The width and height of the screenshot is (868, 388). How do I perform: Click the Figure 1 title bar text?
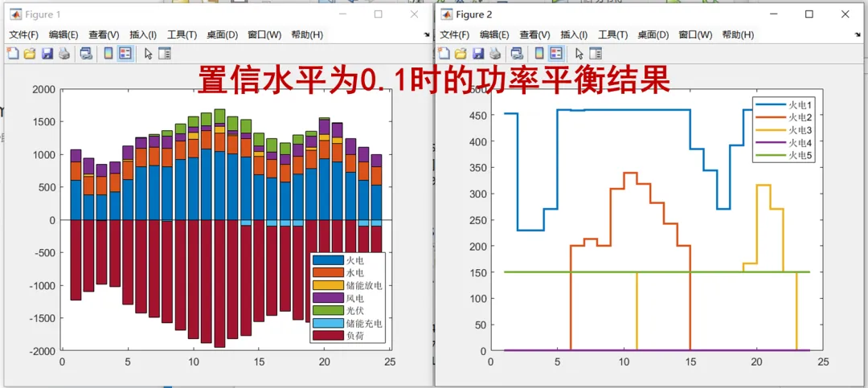43,14
